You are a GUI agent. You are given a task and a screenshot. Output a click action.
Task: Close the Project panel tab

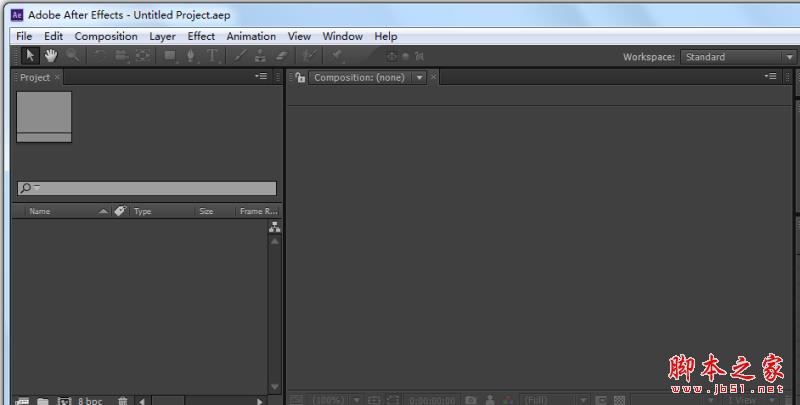[x=57, y=77]
